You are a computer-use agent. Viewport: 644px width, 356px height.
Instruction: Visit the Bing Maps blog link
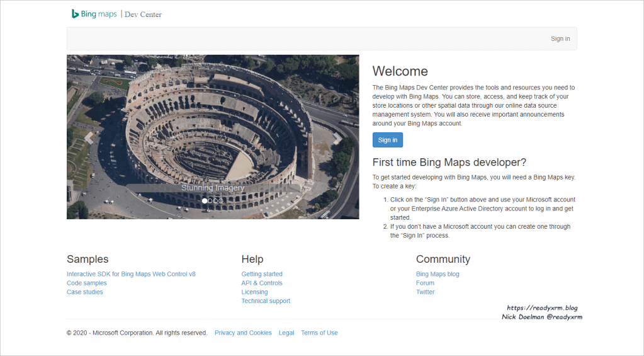pyautogui.click(x=438, y=274)
